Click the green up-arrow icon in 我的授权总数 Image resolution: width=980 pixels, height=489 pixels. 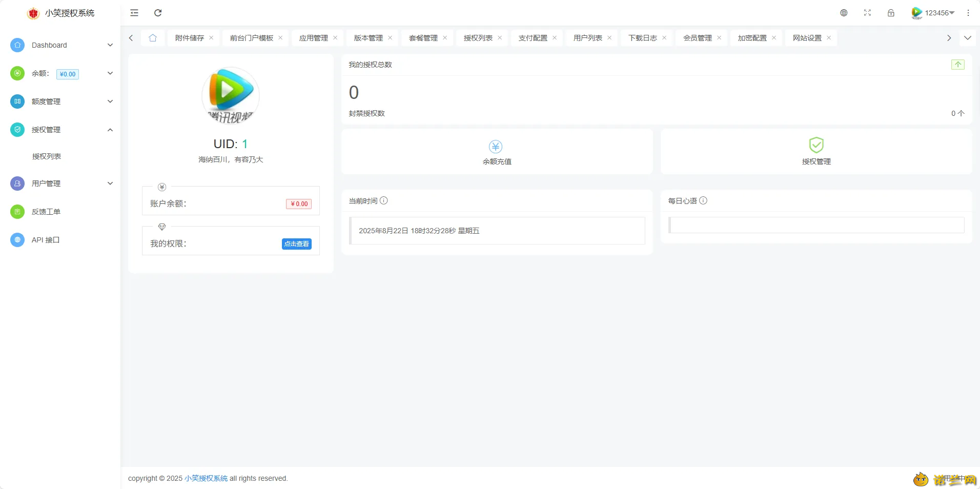point(958,65)
